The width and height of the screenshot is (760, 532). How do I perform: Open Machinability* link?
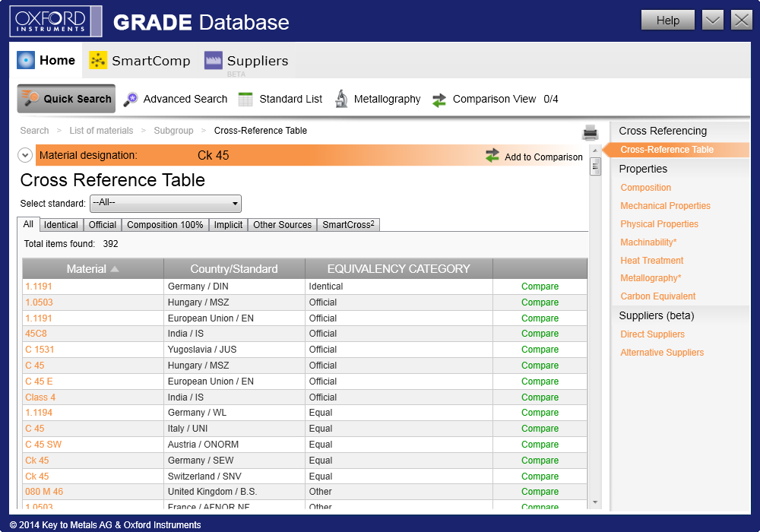[x=648, y=242]
